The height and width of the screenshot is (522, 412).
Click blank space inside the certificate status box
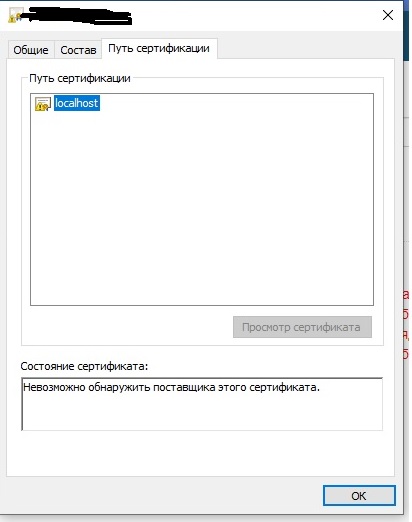pos(202,413)
